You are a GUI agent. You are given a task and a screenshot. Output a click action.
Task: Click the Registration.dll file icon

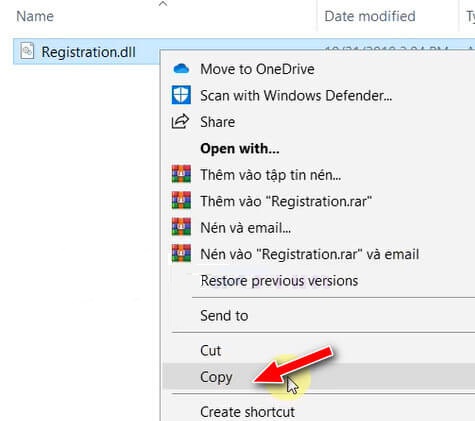pyautogui.click(x=27, y=51)
